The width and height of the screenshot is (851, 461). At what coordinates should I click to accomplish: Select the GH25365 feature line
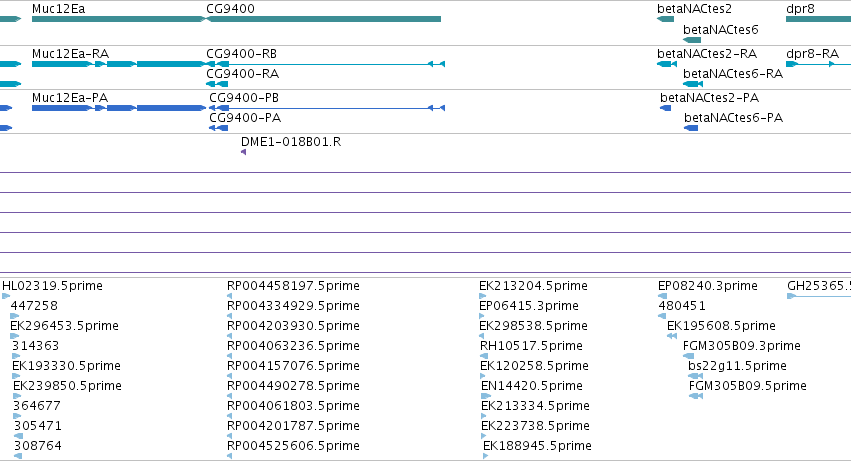(819, 296)
